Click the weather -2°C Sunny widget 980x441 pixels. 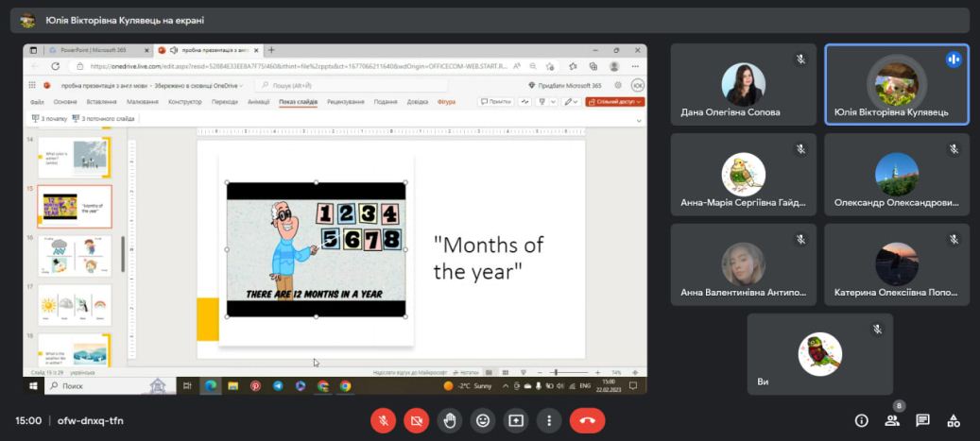click(x=468, y=386)
